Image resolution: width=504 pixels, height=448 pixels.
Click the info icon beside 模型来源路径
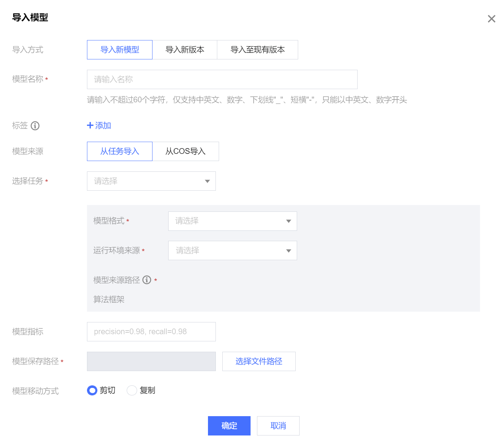(x=147, y=280)
